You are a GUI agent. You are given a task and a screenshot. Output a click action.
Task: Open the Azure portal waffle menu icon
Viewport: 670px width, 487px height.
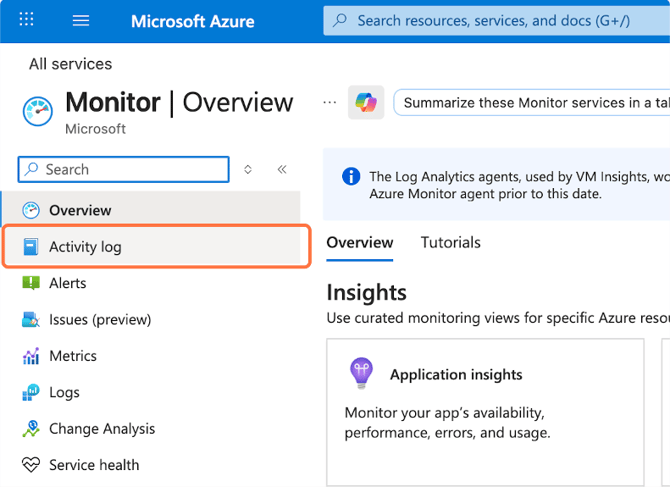(x=27, y=20)
